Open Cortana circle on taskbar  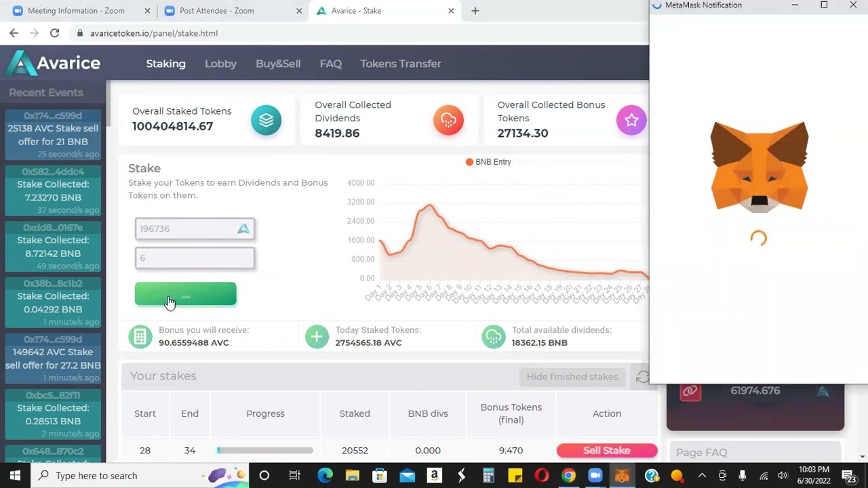264,475
